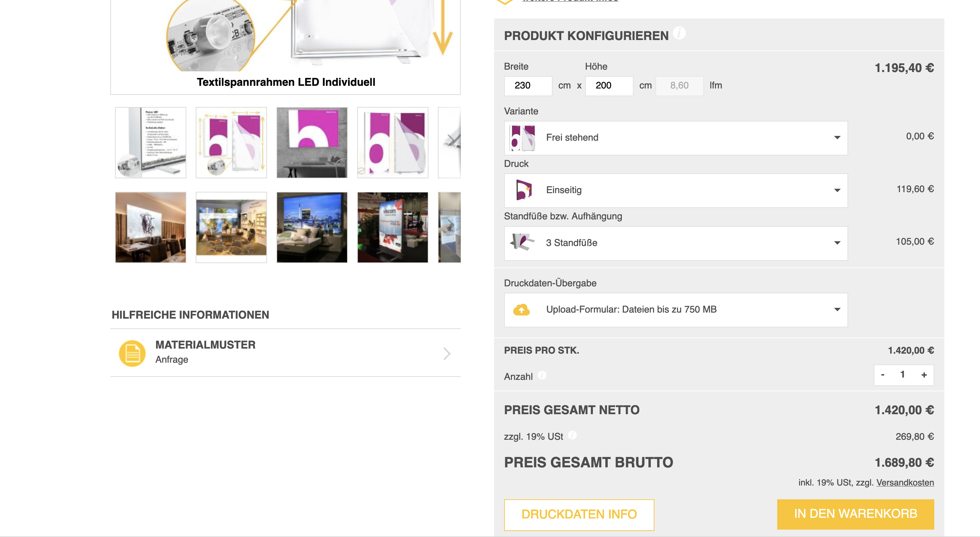Click the yellow Materialmuster document icon

pyautogui.click(x=132, y=353)
